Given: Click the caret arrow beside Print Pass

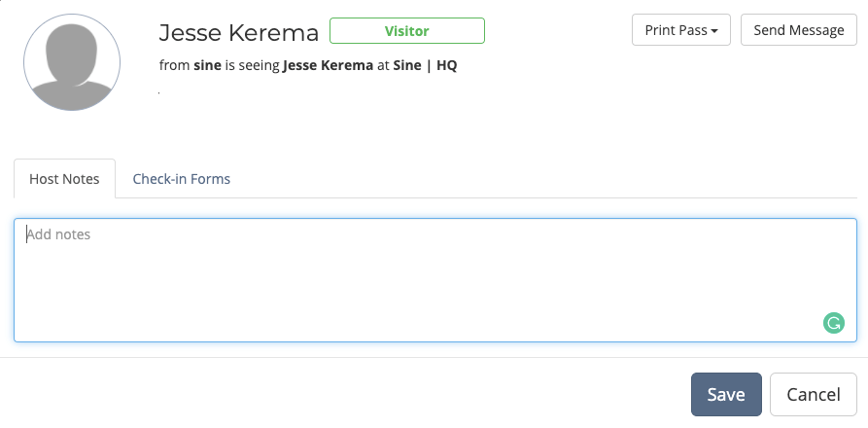Looking at the screenshot, I should [x=714, y=31].
